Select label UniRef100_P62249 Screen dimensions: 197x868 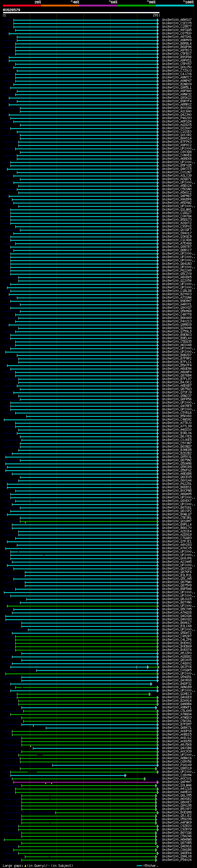pyautogui.click(x=176, y=270)
